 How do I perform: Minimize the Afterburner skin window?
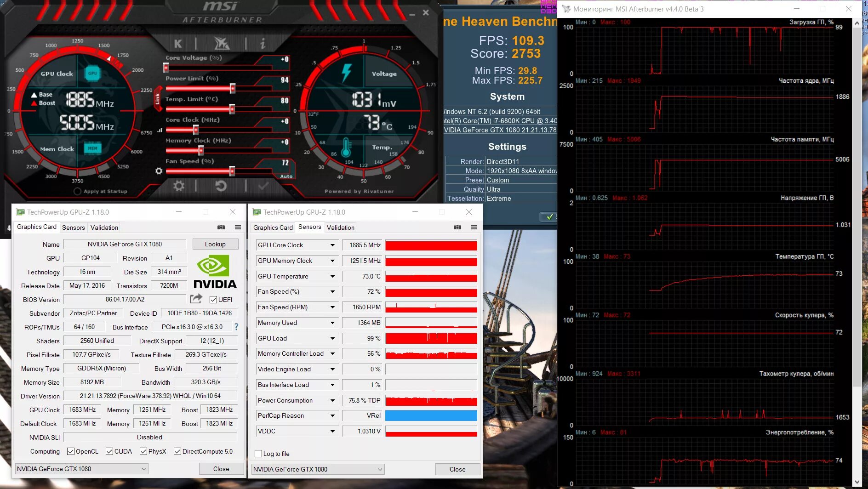412,14
